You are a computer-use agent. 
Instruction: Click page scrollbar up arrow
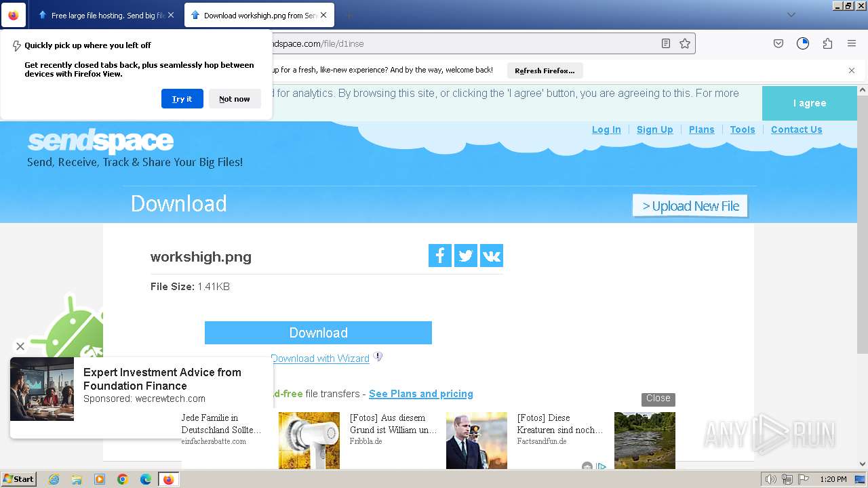[x=863, y=90]
